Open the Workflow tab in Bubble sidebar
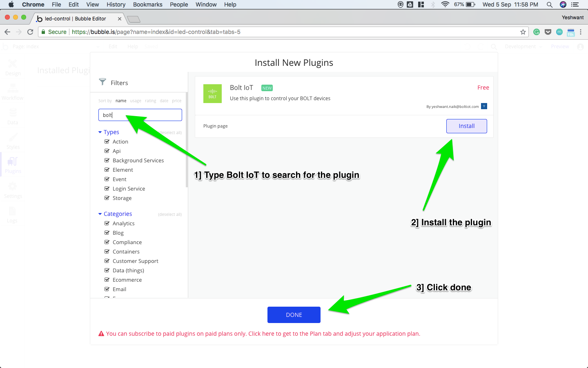Image resolution: width=588 pixels, height=368 pixels. click(x=13, y=92)
